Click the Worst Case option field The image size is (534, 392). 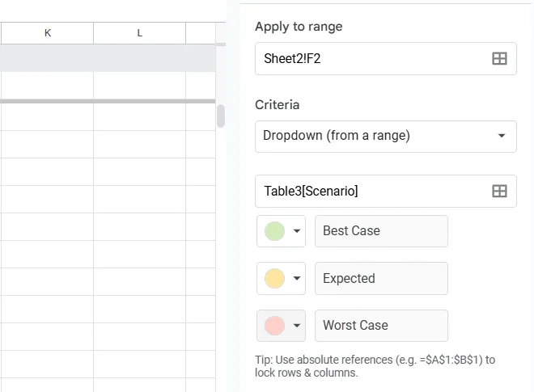click(x=381, y=326)
